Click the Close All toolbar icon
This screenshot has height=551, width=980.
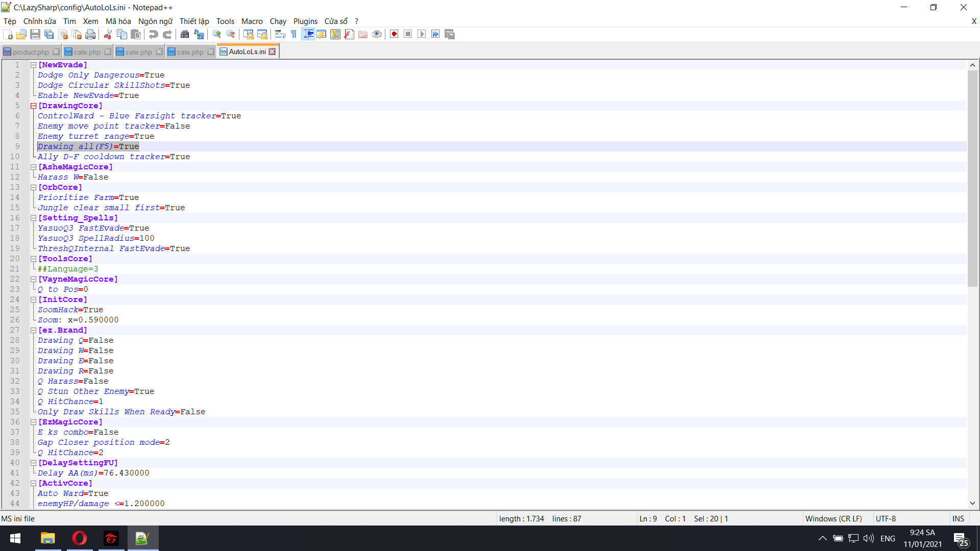[77, 34]
